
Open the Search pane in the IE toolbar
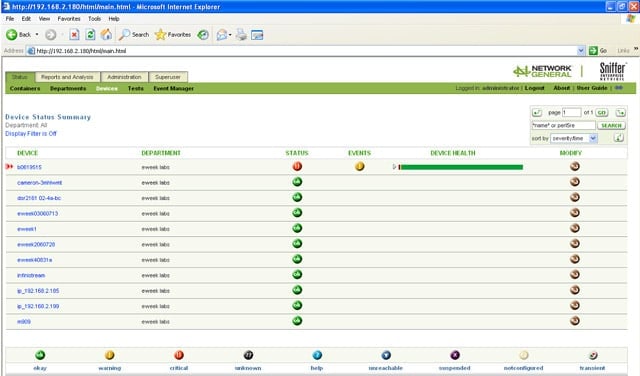[134, 35]
